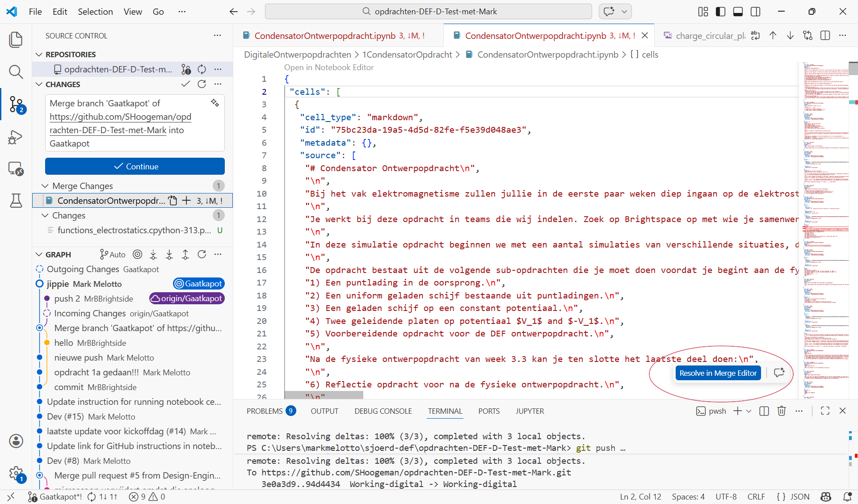Switch to the Jupyter panel tab

click(x=530, y=411)
